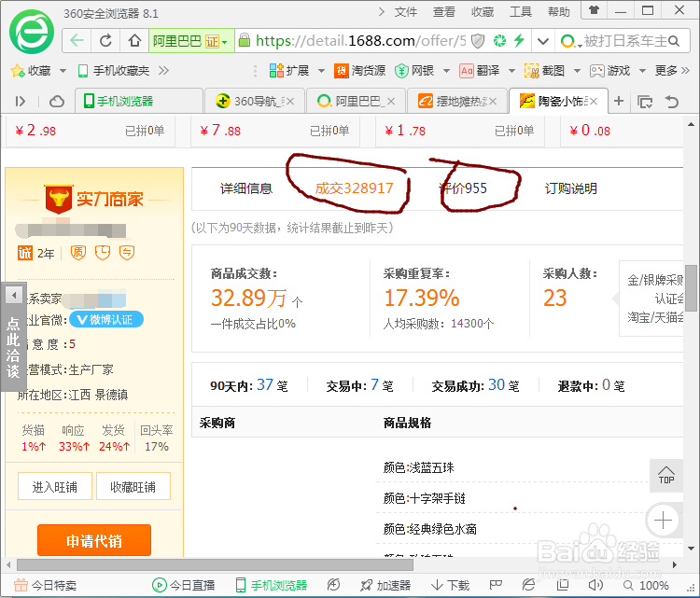
Task: Click the 进入旺铺 button
Action: click(x=55, y=486)
